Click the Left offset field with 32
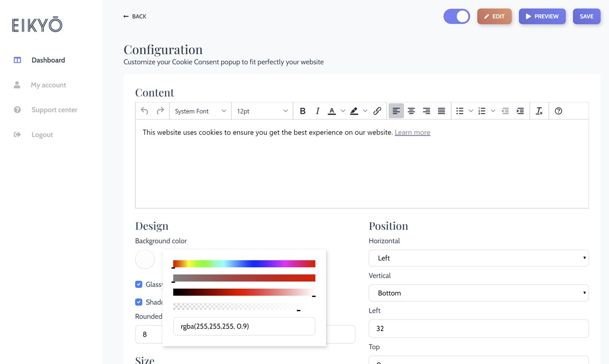This screenshot has width=609, height=364. click(479, 329)
